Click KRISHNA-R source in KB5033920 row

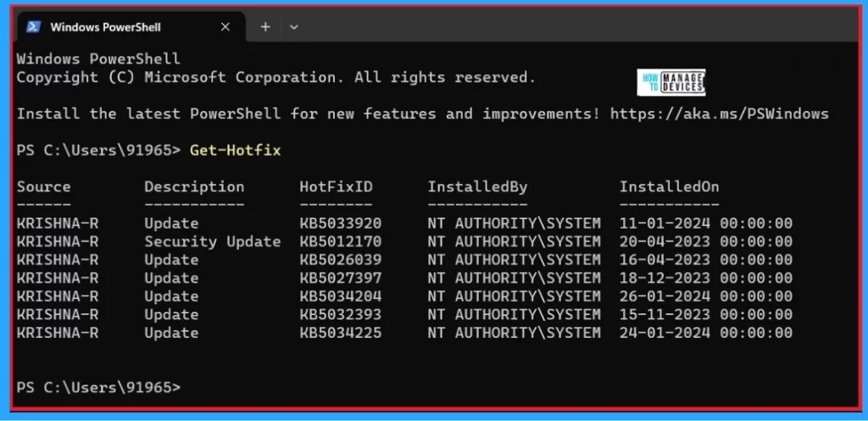[x=58, y=224]
